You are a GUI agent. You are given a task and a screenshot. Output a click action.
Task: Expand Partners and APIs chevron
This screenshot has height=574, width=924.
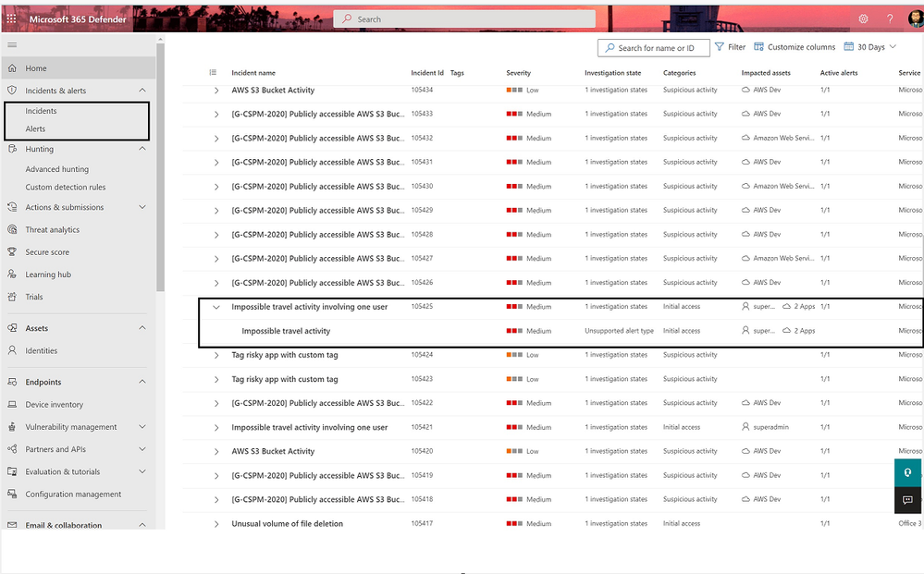(142, 448)
